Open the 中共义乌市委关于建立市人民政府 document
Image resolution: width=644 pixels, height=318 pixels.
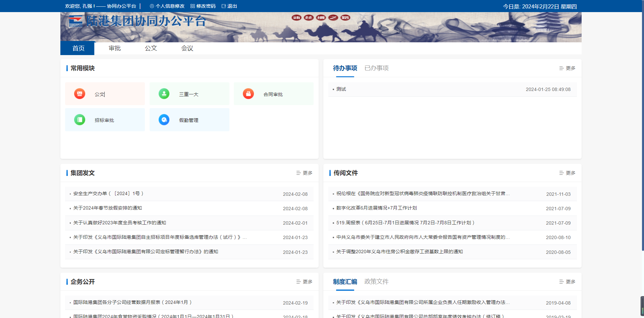pyautogui.click(x=423, y=237)
